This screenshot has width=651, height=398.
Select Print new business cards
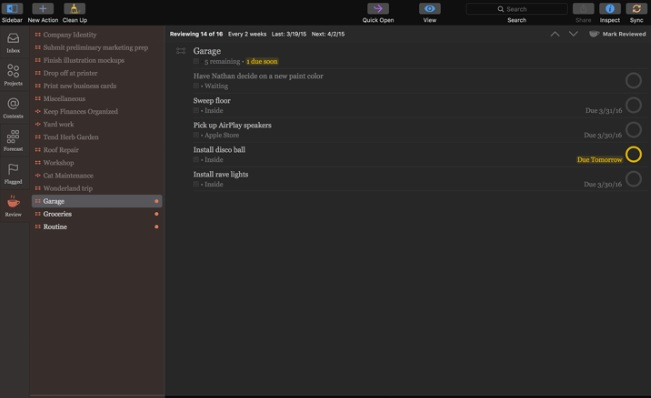97,86
